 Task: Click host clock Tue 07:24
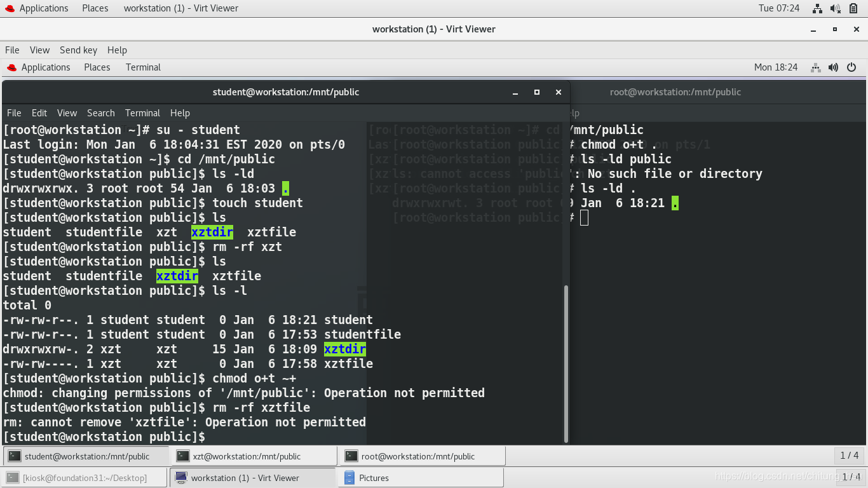point(779,8)
